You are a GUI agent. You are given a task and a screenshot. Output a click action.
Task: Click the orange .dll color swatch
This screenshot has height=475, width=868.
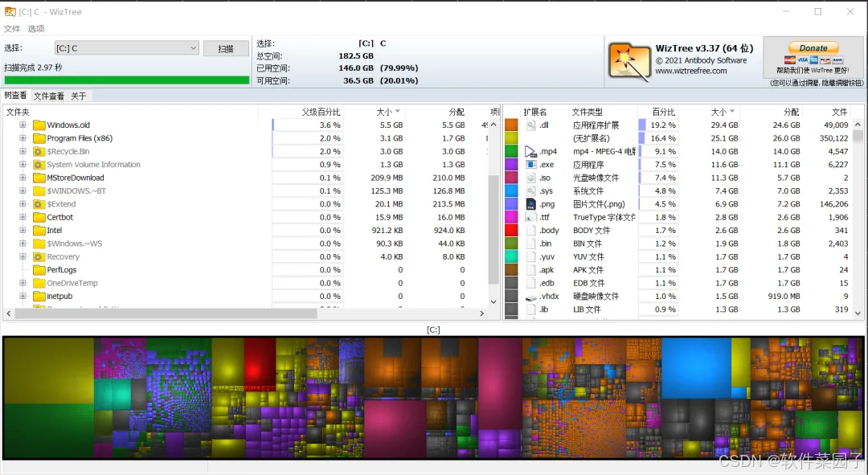[x=511, y=125]
